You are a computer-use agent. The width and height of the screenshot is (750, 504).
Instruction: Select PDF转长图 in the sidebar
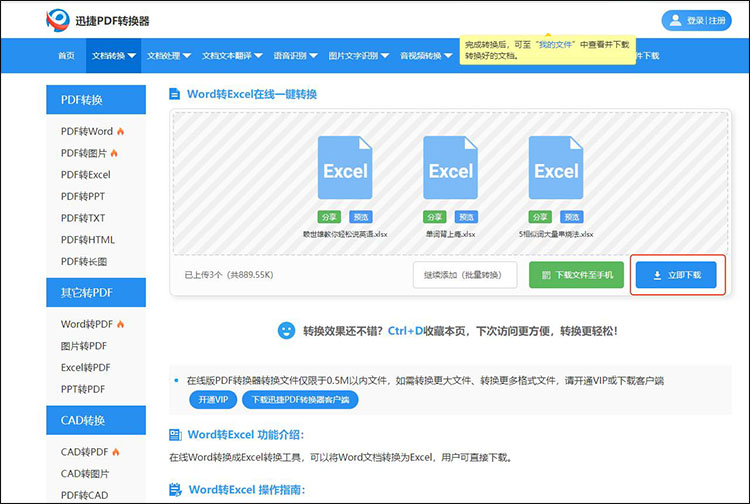click(x=84, y=262)
